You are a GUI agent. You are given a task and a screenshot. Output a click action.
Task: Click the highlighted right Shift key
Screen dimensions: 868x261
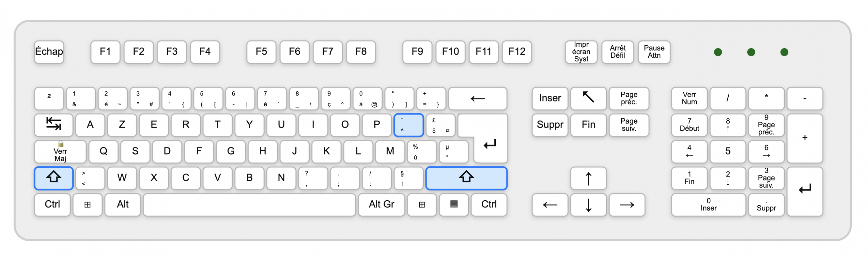[466, 178]
